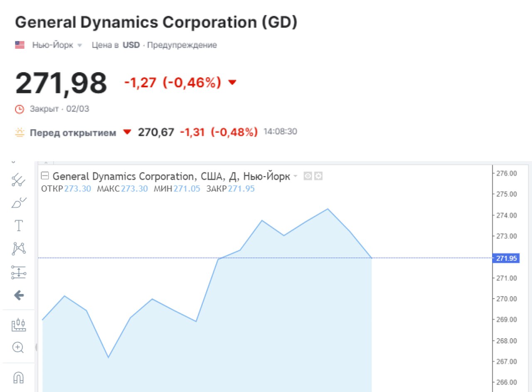Click the Перед открытием pre-market label

pyautogui.click(x=73, y=133)
